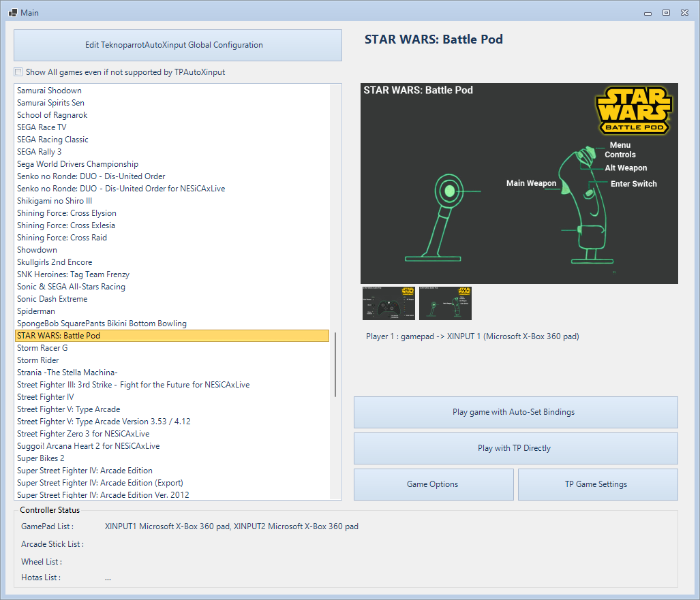Choose Storm Rider

coord(172,360)
